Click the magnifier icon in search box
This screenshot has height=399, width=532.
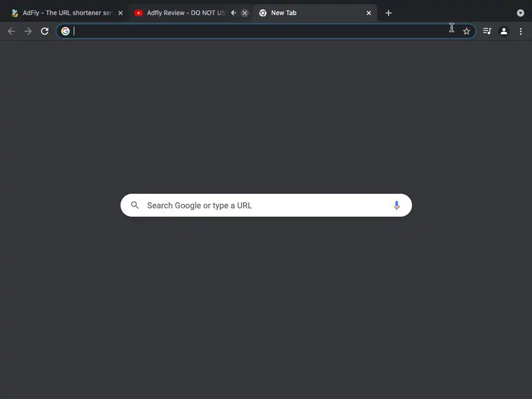click(135, 205)
